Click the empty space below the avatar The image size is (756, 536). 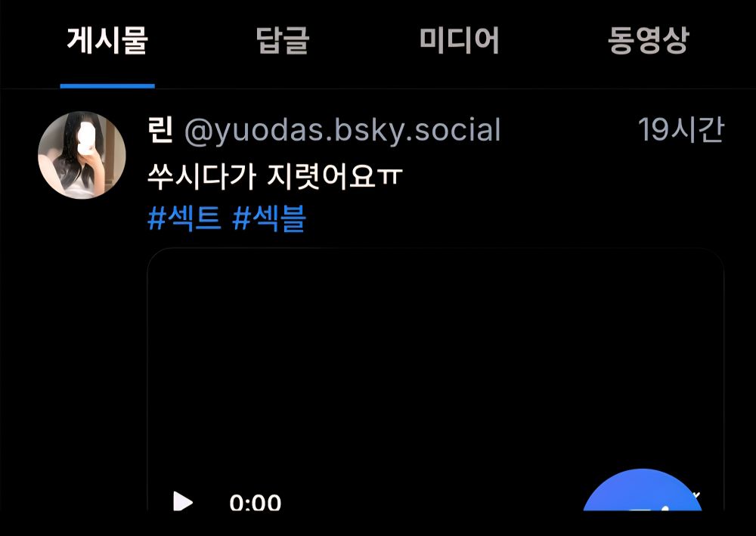pyautogui.click(x=82, y=337)
